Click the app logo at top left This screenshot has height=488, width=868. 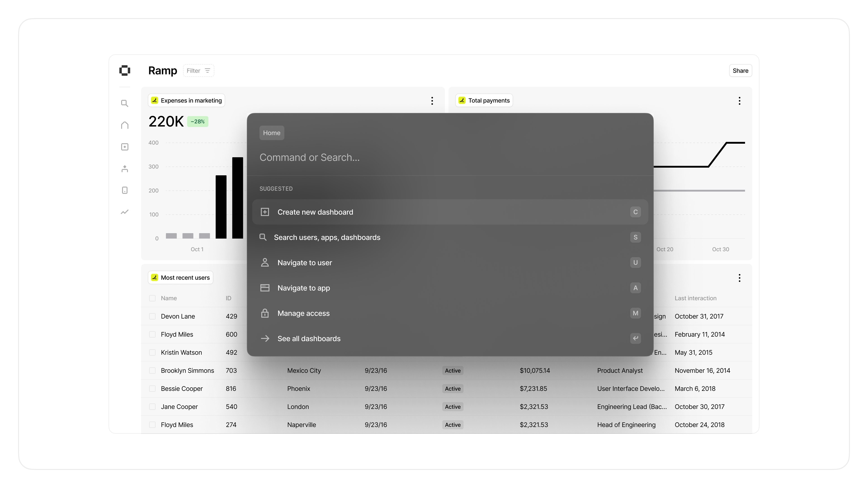point(125,70)
